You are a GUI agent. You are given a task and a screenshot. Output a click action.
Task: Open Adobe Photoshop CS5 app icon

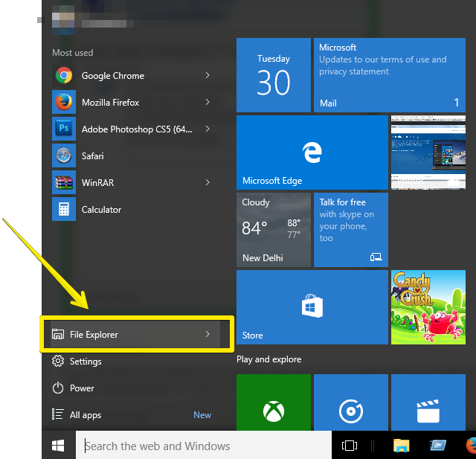[64, 129]
